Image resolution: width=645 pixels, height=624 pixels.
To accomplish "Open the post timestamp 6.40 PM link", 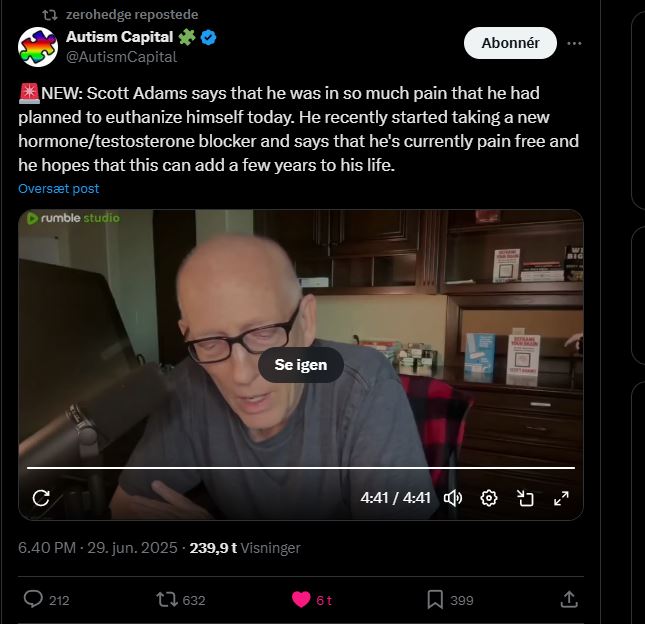I will tap(47, 548).
